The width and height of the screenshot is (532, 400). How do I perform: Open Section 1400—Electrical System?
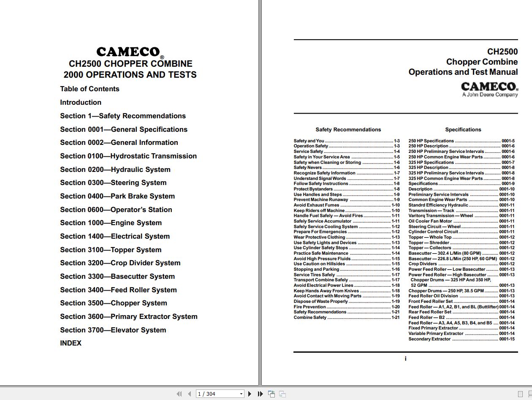(x=115, y=236)
